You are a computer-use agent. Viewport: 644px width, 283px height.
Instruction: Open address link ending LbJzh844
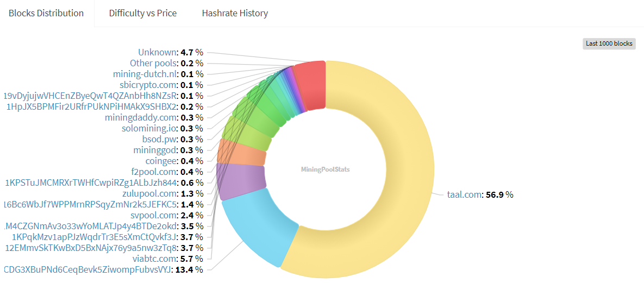pyautogui.click(x=90, y=183)
